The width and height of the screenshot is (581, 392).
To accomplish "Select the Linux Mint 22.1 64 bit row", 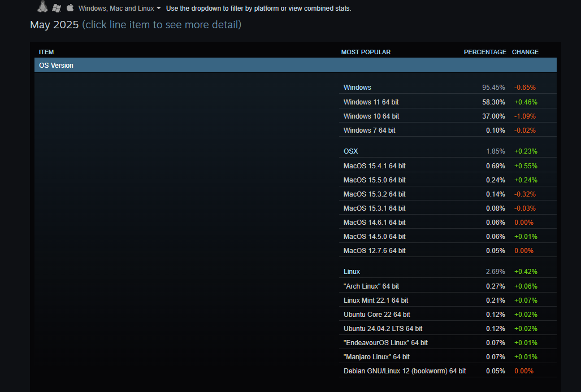I will click(448, 300).
